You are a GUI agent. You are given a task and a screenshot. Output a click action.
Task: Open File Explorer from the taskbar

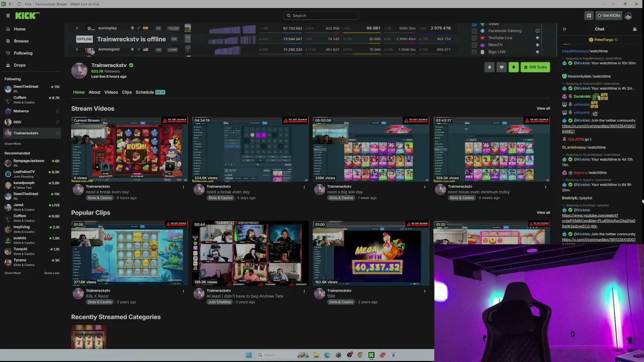tap(316, 355)
